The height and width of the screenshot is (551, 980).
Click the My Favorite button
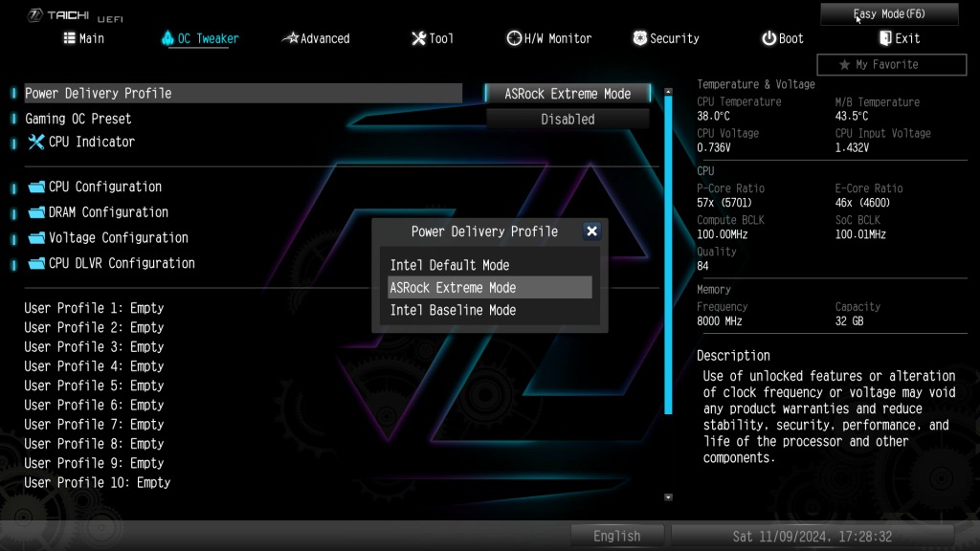tap(891, 64)
